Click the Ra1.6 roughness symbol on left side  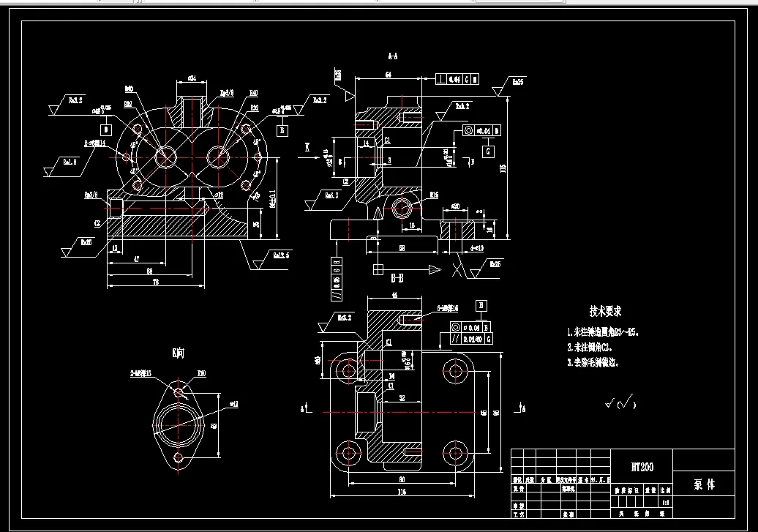(x=68, y=162)
